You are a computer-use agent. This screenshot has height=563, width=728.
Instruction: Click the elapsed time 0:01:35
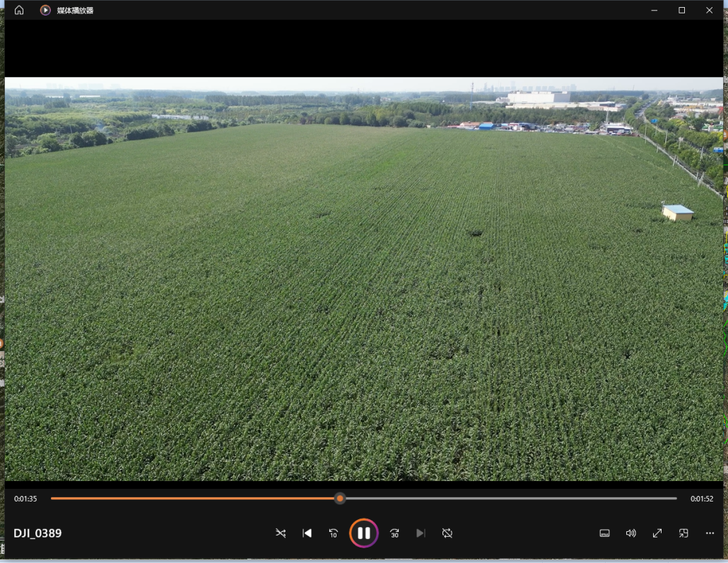(x=25, y=499)
